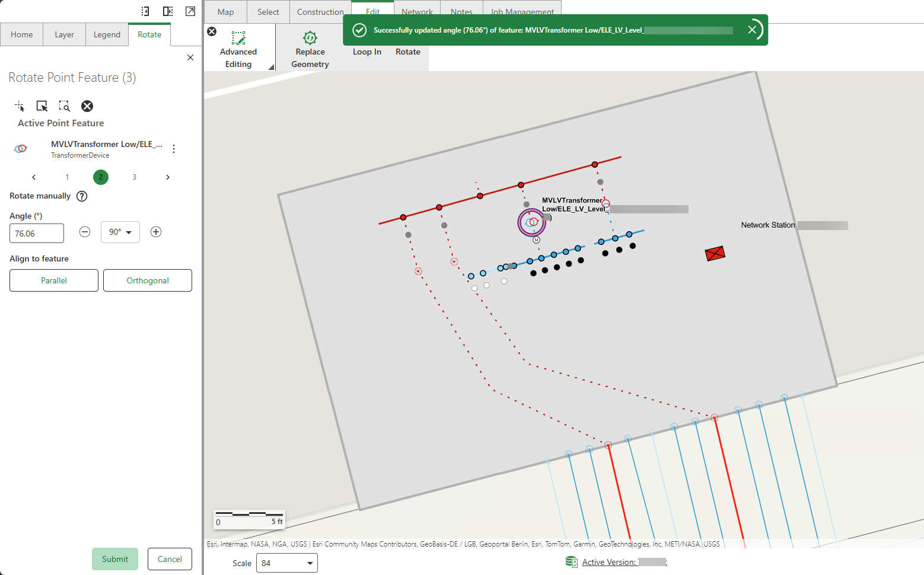Screen dimensions: 924x575
Task: Select feature page 1
Action: 68,177
